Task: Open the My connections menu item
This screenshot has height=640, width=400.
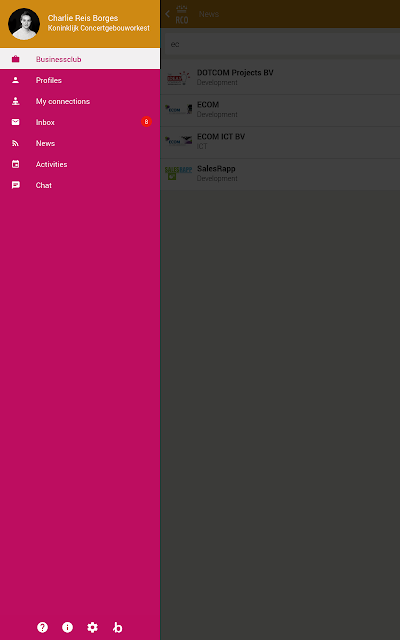Action: click(80, 101)
